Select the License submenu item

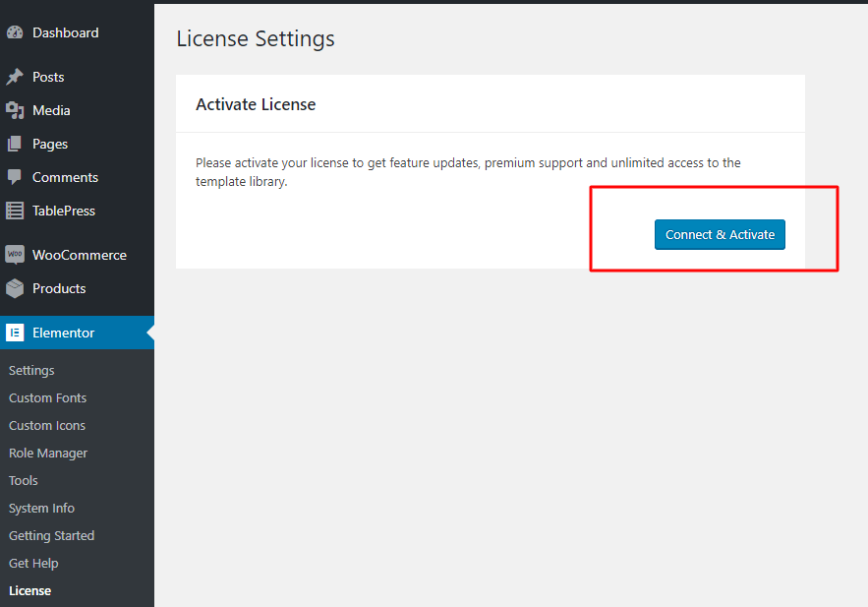[x=29, y=591]
